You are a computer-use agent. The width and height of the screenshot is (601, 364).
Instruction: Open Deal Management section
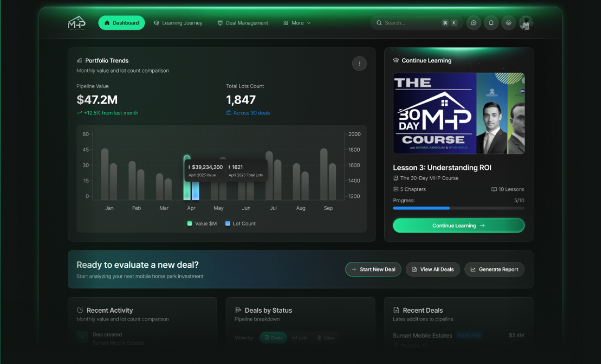pyautogui.click(x=242, y=23)
